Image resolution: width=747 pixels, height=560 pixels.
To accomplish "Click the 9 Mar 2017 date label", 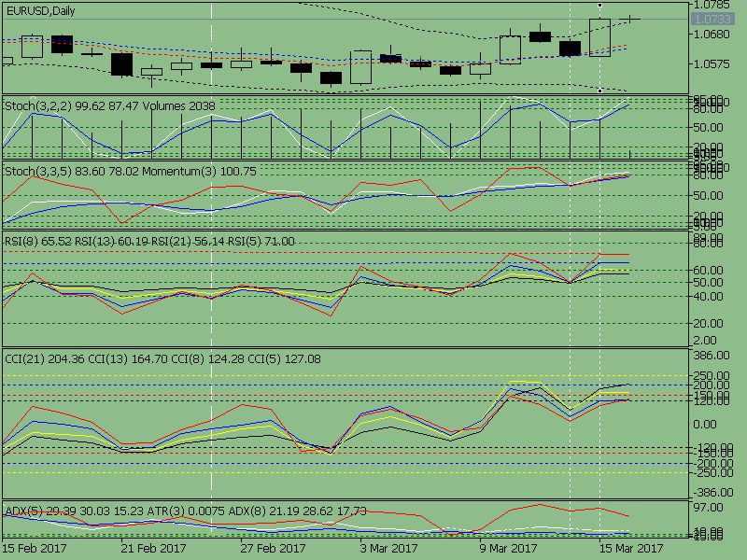I will (508, 549).
